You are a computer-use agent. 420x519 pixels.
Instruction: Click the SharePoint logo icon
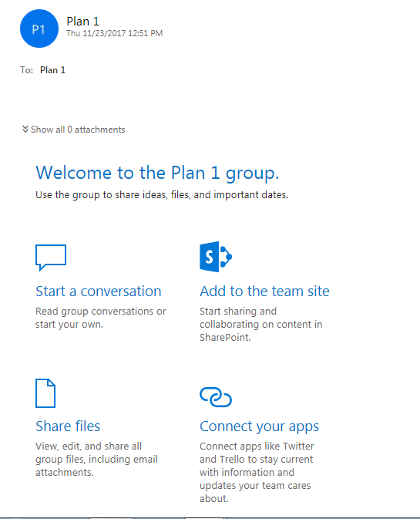point(216,257)
